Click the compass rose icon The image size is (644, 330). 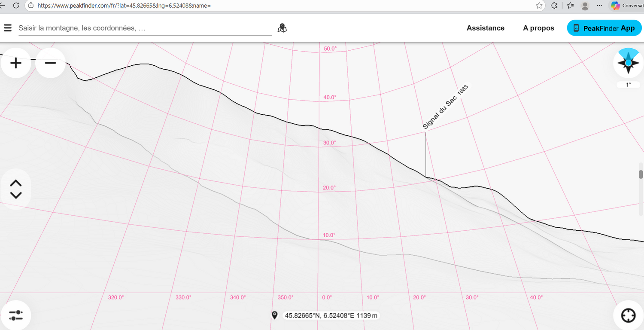click(628, 63)
